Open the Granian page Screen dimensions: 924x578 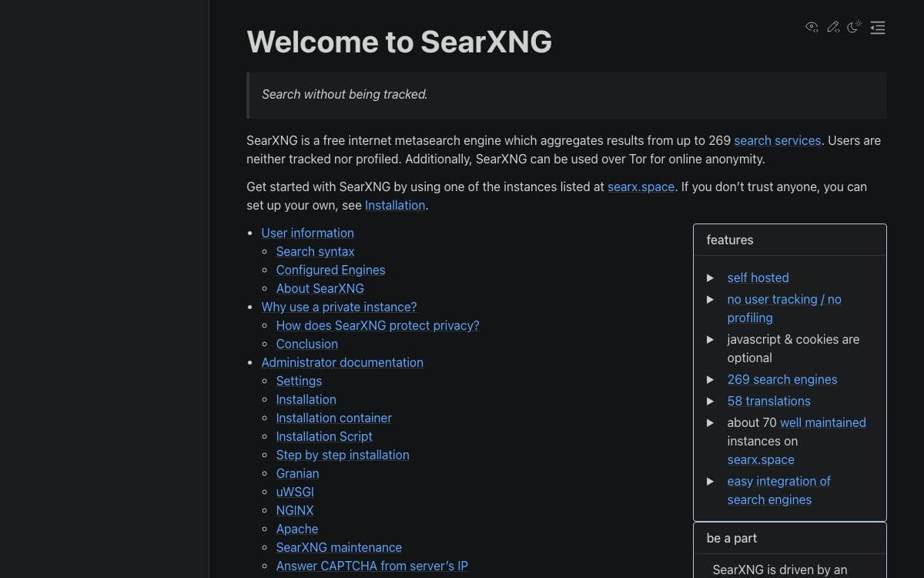[297, 473]
